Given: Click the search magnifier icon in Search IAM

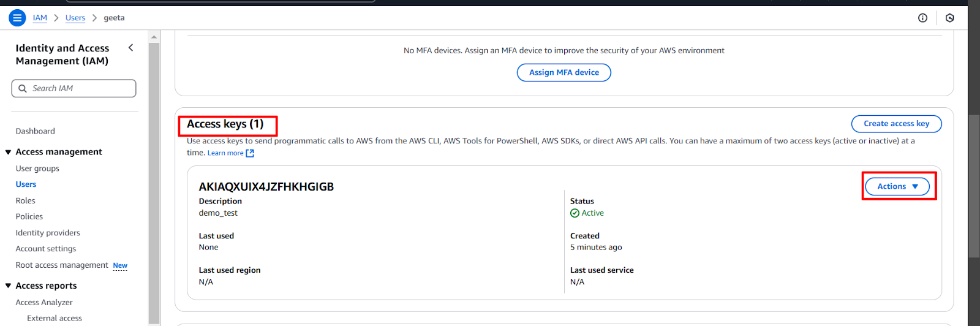Looking at the screenshot, I should [23, 88].
